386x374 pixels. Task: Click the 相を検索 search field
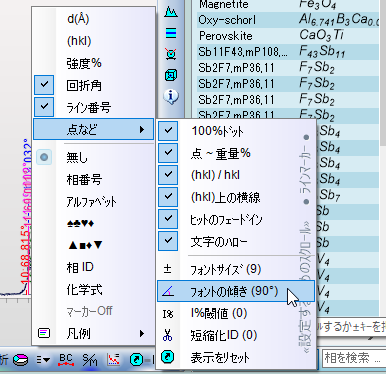354,358
